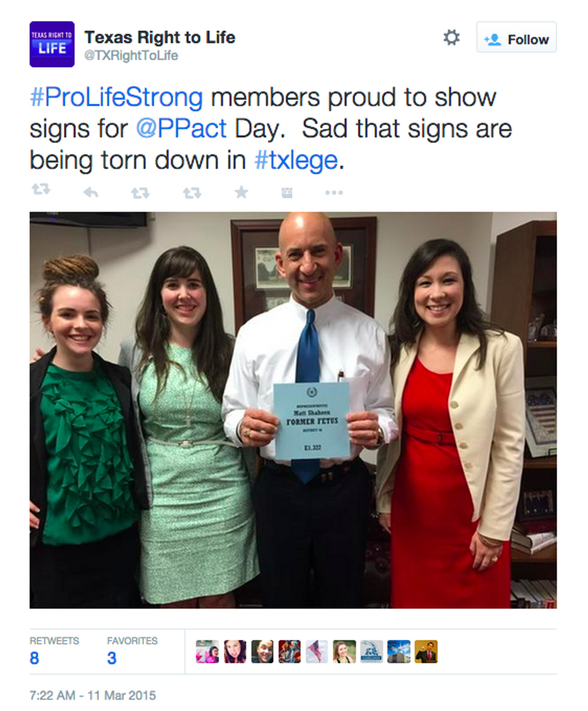Open the three-dots more options menu
588x711 pixels.
pos(334,193)
